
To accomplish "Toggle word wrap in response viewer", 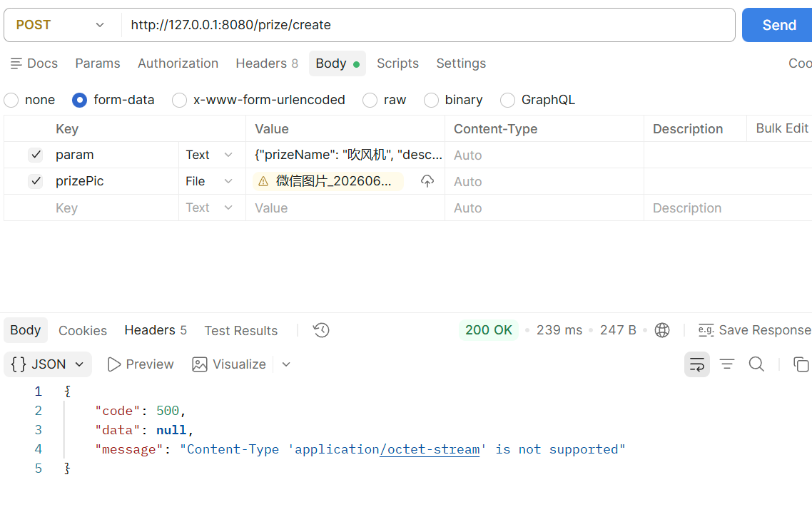I will coord(697,364).
